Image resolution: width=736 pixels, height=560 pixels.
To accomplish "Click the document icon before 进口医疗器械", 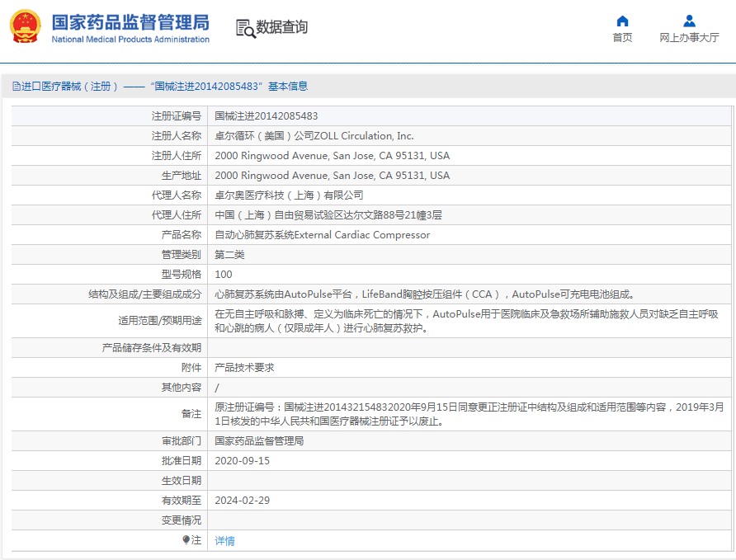I will pos(17,87).
